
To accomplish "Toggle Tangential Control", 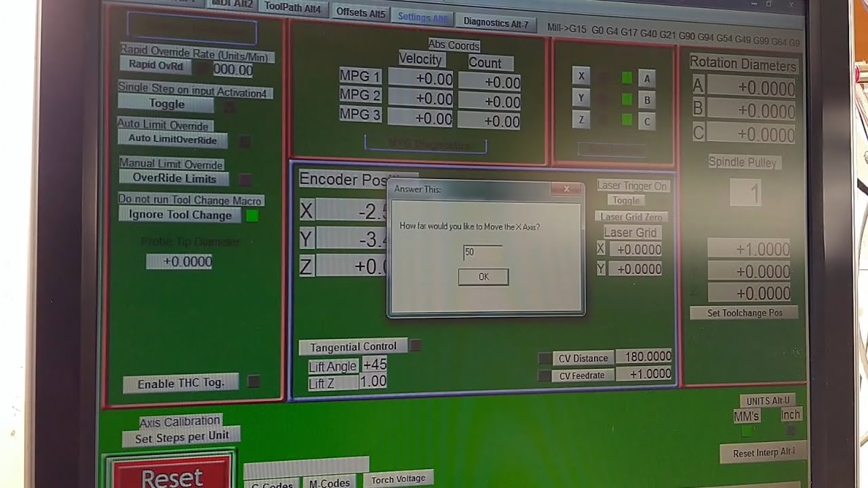I will pos(353,347).
